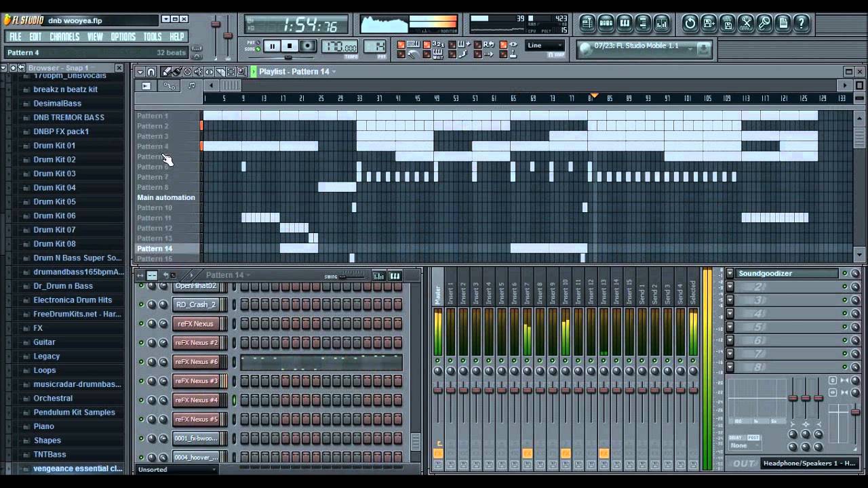Toggle the reFX Nexus channel mute LED
The image size is (868, 488).
tap(141, 323)
